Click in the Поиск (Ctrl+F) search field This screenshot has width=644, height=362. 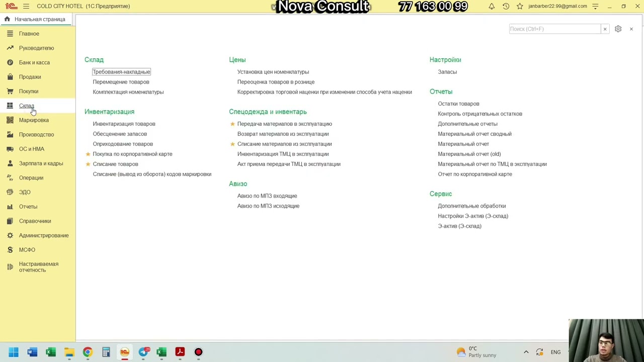554,29
